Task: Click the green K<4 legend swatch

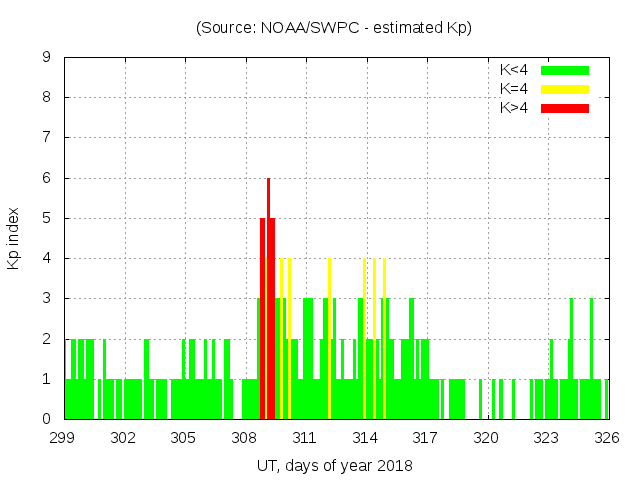Action: point(565,70)
